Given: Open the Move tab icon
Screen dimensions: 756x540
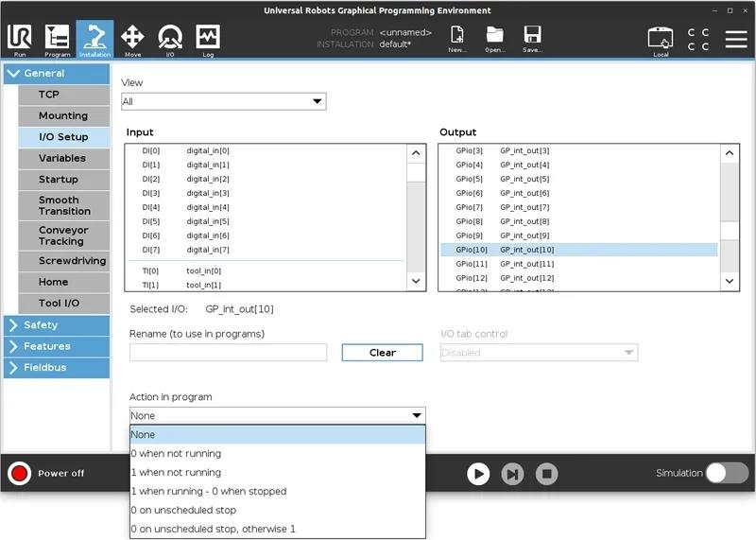Looking at the screenshot, I should tap(132, 39).
